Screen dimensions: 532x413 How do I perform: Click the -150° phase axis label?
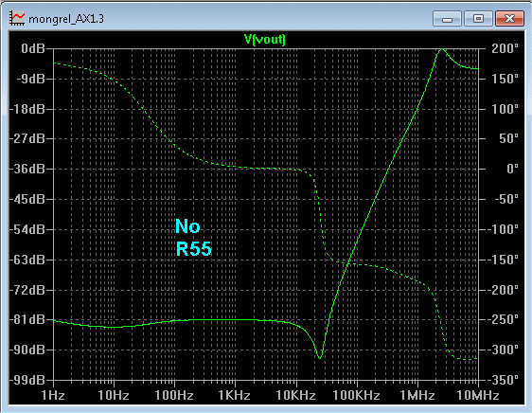(x=503, y=260)
